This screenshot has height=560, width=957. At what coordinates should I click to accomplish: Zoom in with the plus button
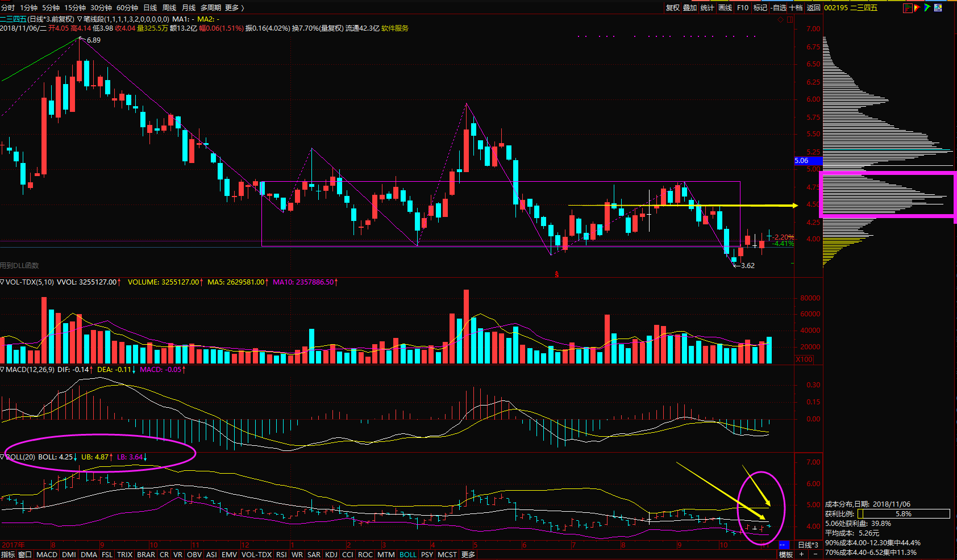point(801,554)
